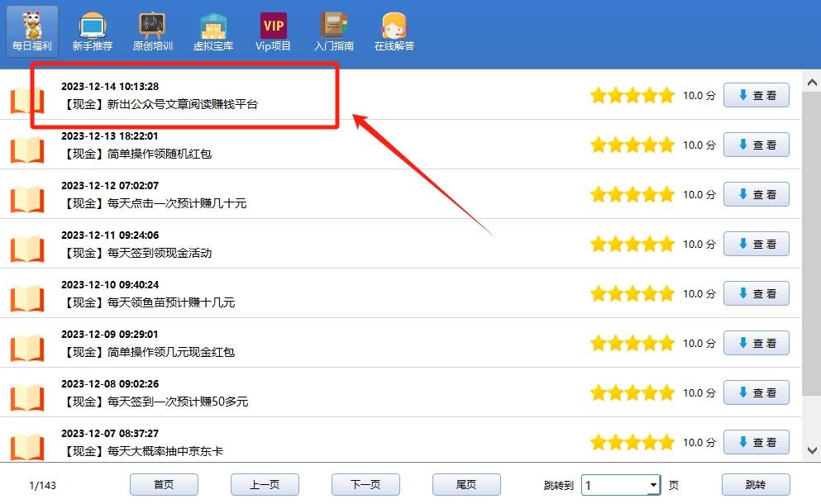The image size is (821, 504).
Task: Select title 【现金】简单操作领几元现金红包
Action: click(148, 352)
